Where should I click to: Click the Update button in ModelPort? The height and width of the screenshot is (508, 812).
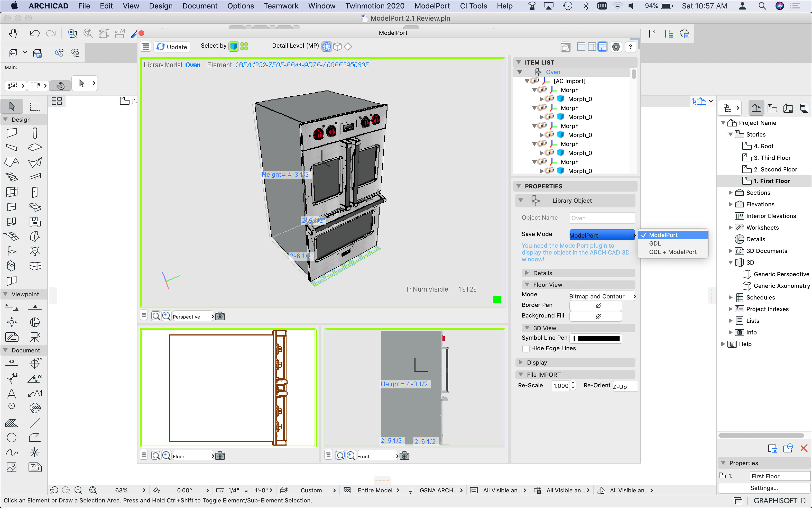(172, 47)
